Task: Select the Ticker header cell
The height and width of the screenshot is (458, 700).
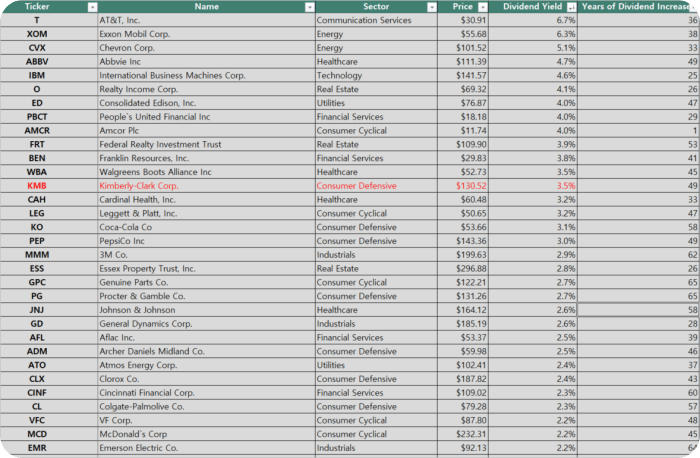Action: 49,7
